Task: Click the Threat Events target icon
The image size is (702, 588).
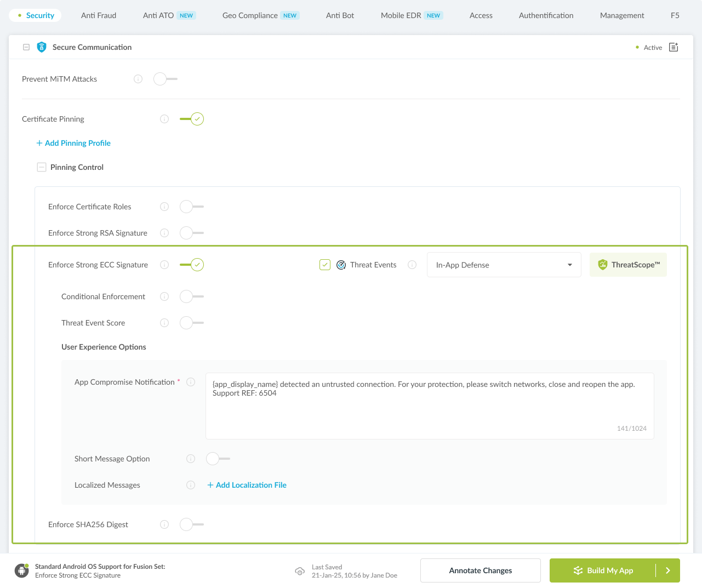Action: coord(341,265)
